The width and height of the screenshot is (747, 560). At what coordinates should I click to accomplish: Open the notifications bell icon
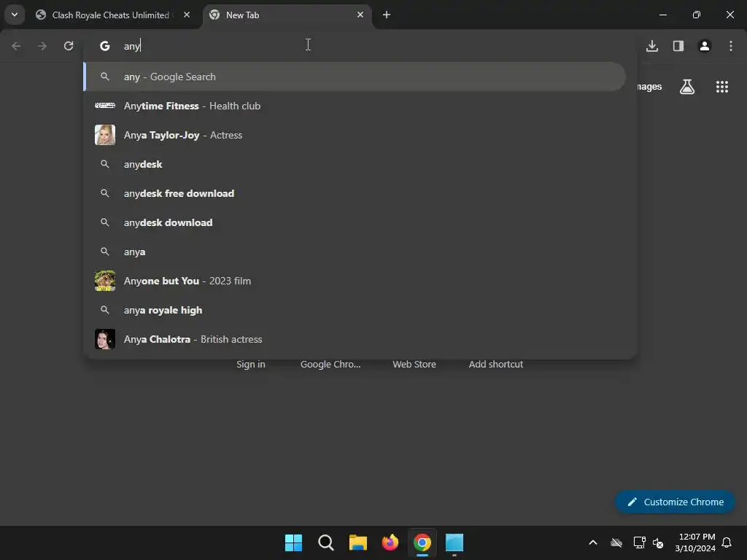pos(727,542)
